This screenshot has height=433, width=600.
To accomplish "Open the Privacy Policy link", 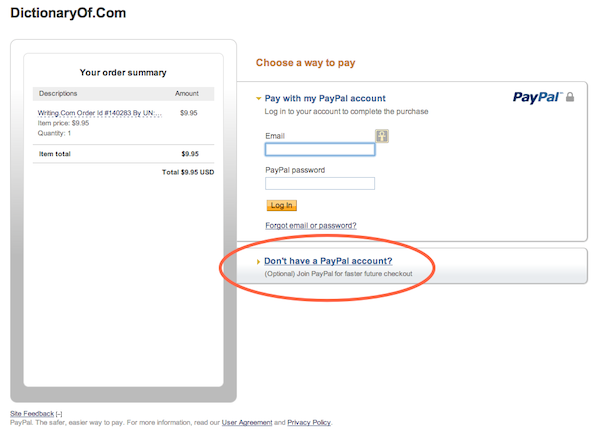I will click(x=308, y=423).
